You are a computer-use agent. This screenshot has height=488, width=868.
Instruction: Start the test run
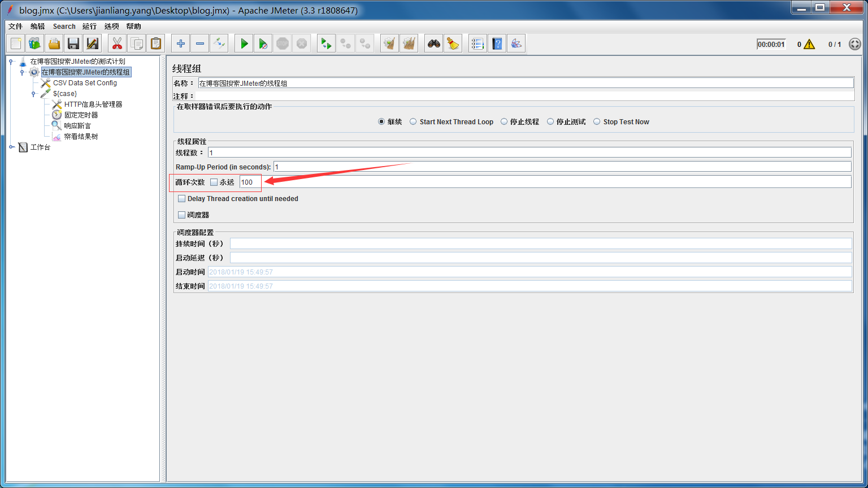244,43
